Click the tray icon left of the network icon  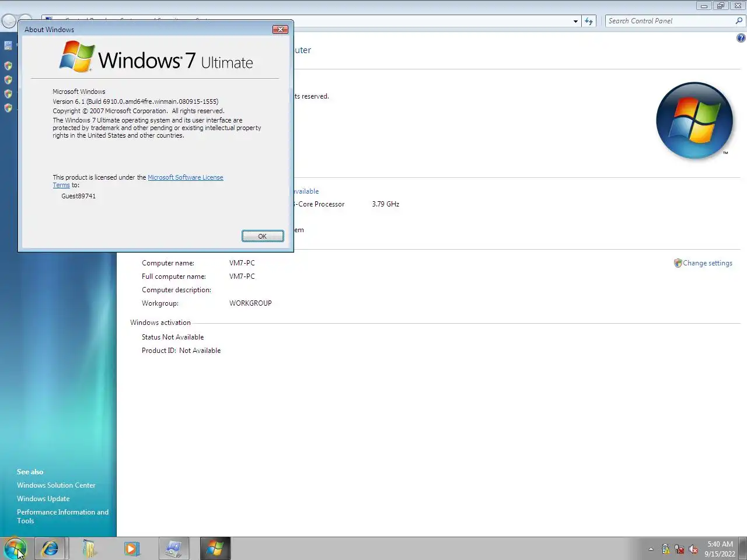click(x=665, y=549)
